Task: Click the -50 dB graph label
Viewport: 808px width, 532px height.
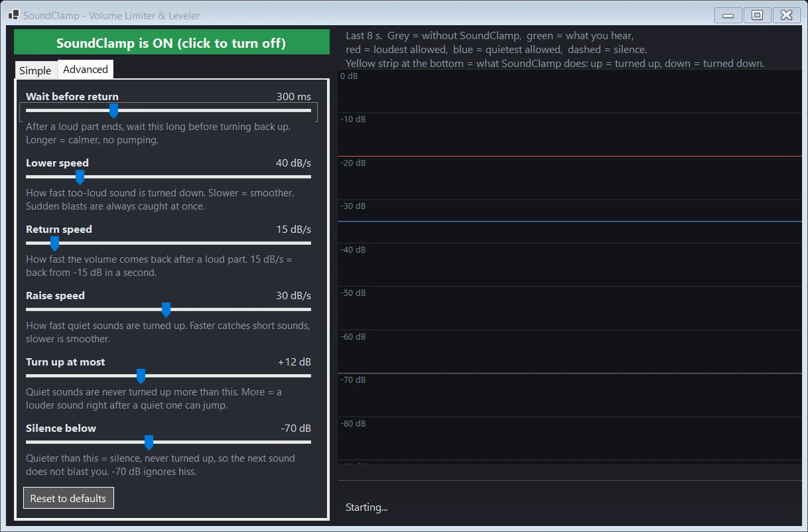Action: (x=353, y=293)
